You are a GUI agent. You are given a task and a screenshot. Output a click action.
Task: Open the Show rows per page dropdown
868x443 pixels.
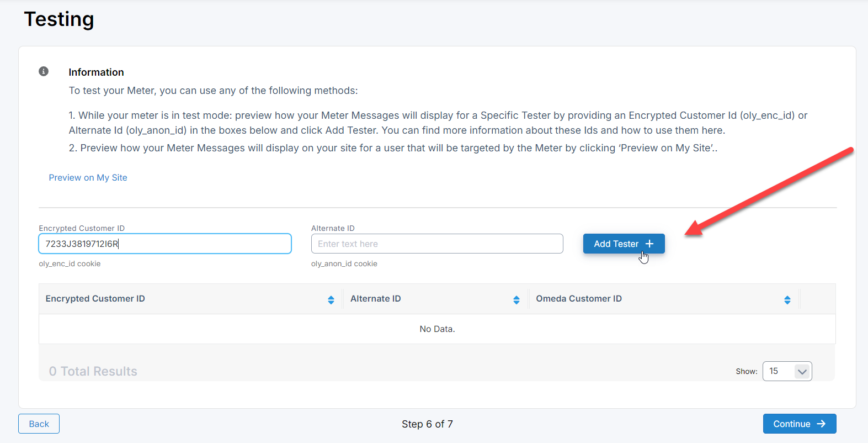[x=786, y=371]
